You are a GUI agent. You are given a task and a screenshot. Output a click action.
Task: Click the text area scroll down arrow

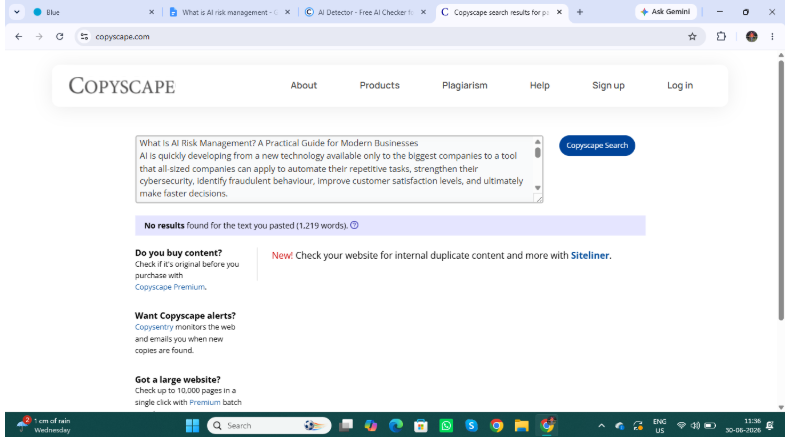538,188
